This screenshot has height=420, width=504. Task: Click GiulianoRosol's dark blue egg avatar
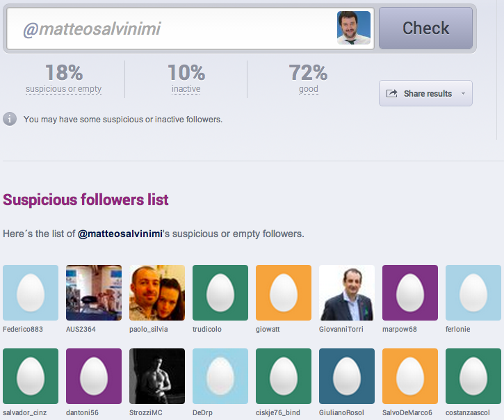coord(347,376)
